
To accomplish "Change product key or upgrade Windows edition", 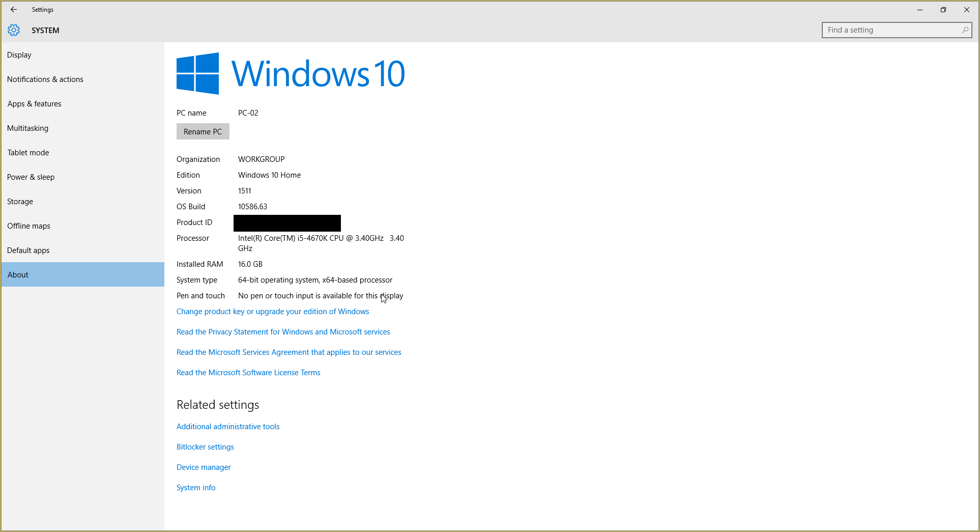I will (273, 311).
